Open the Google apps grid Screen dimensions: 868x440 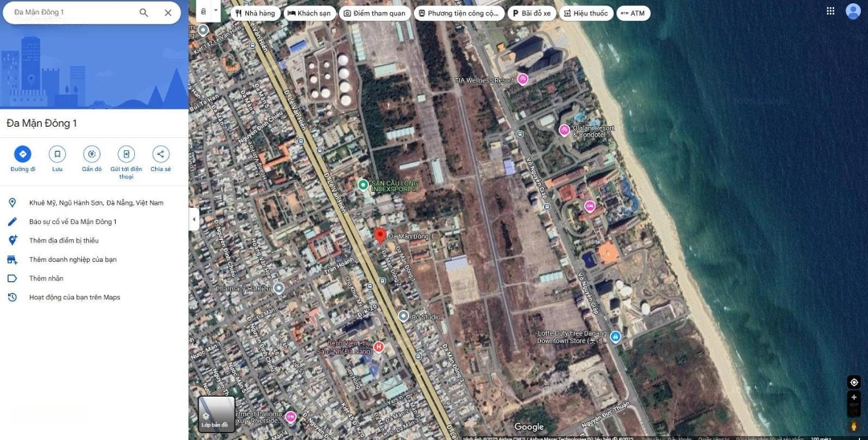[x=830, y=11]
